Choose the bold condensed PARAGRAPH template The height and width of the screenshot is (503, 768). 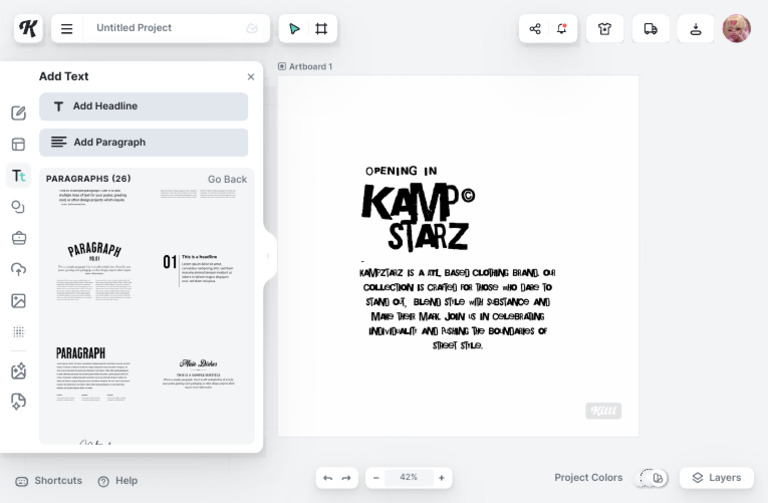tap(93, 374)
